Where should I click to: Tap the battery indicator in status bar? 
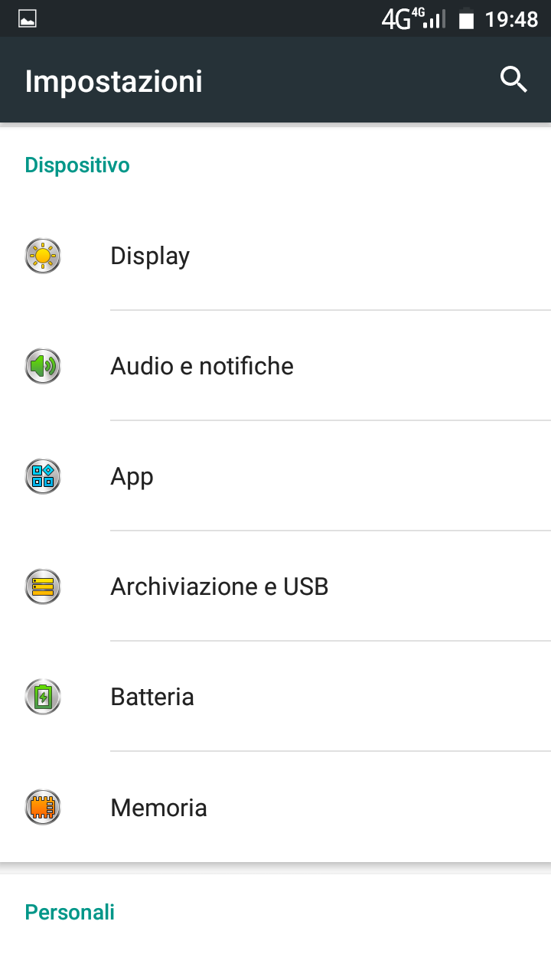tap(466, 19)
